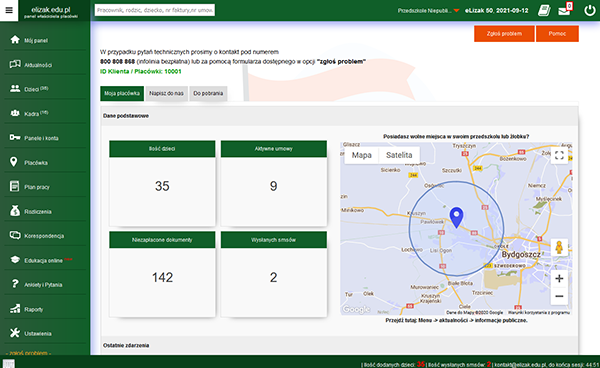Click the Zgłoś problem button
Image resolution: width=600 pixels, height=368 pixels.
[504, 34]
